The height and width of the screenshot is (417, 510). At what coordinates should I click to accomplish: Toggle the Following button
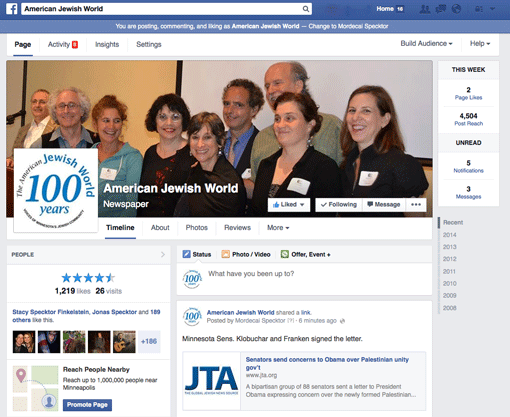[x=339, y=205]
